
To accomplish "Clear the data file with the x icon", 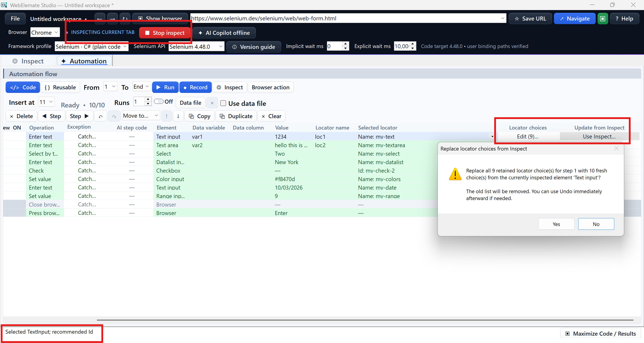I will coord(212,102).
